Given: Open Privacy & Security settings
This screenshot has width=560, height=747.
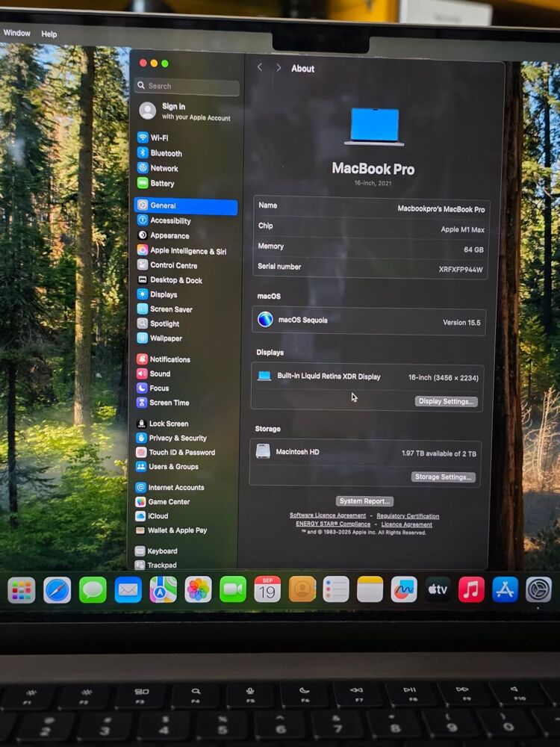Looking at the screenshot, I should click(x=172, y=438).
